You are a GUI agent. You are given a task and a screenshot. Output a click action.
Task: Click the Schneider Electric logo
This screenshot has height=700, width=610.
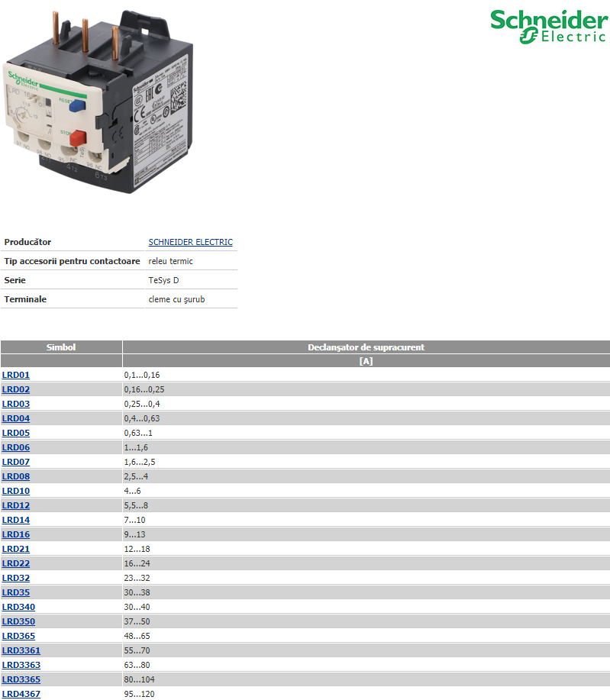point(549,27)
